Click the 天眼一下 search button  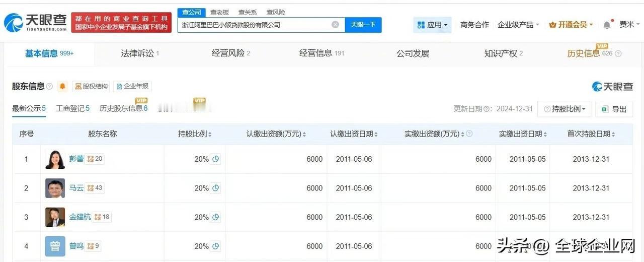click(363, 25)
